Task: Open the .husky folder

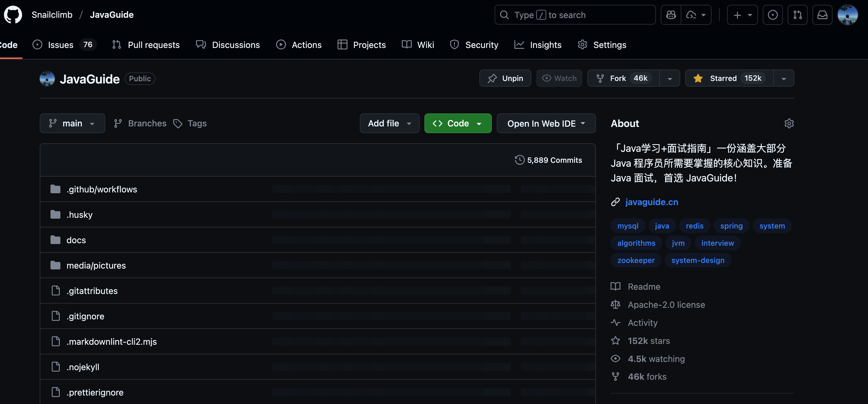Action: 80,214
